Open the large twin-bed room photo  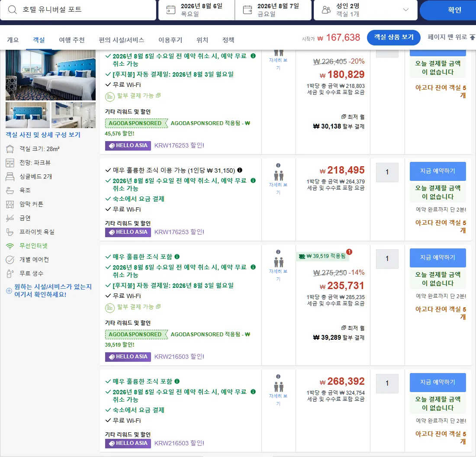(50, 75)
